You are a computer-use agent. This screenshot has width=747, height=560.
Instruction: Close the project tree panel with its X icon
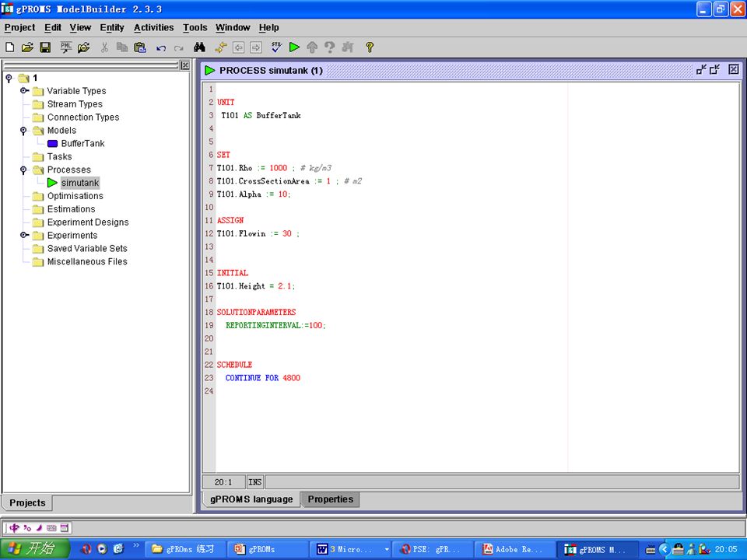coord(185,65)
